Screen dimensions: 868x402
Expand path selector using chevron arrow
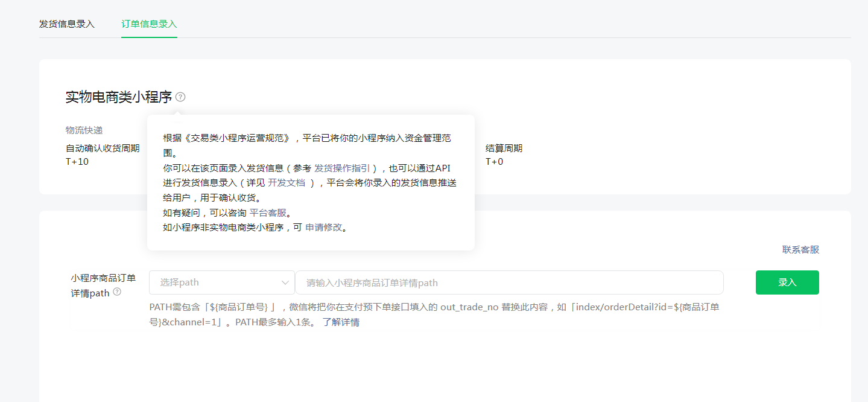point(285,282)
